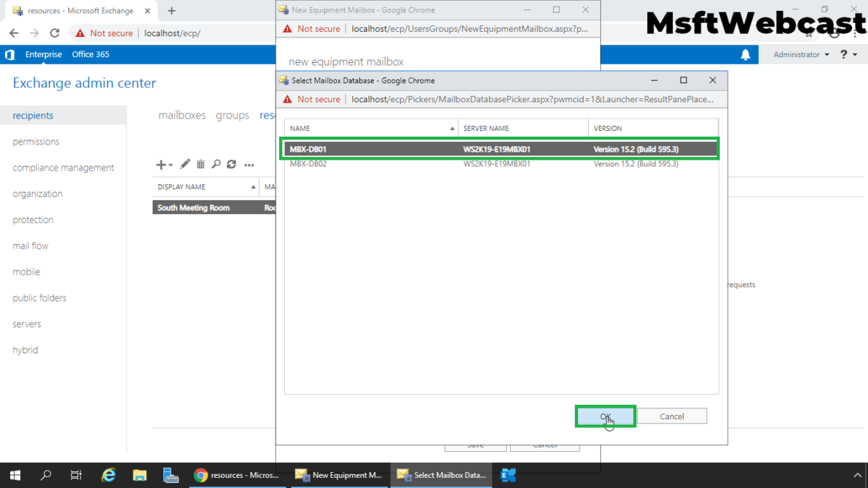Select the South Meeting Room entry
Image resolution: width=868 pixels, height=488 pixels.
194,207
